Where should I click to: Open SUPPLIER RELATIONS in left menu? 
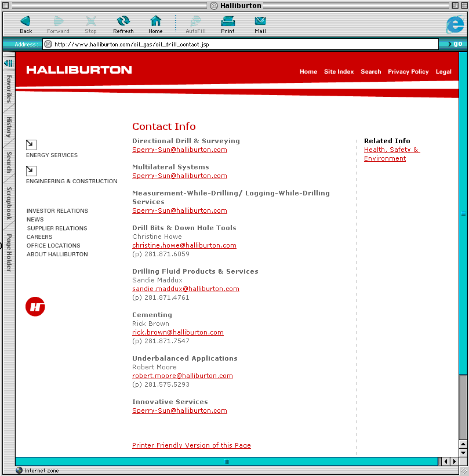57,228
